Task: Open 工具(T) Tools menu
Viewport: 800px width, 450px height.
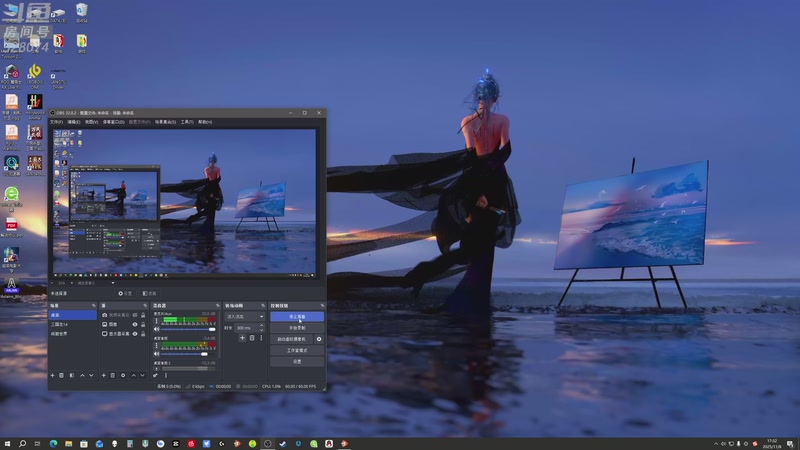Action: click(x=187, y=122)
